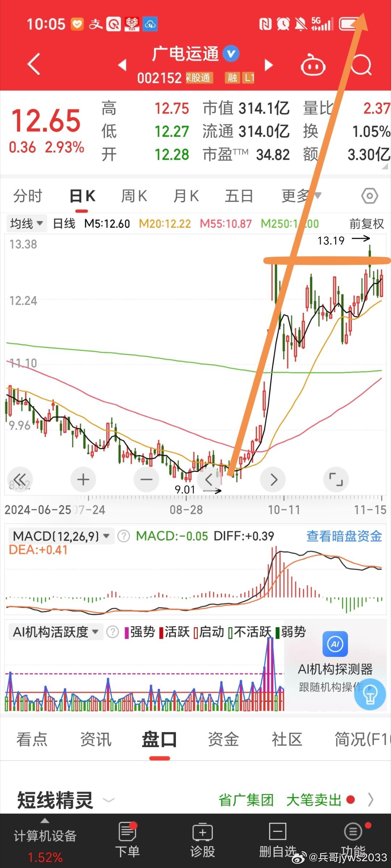Switch to previous stock with left triangle
Screen dimensions: 391x868
(x=122, y=65)
